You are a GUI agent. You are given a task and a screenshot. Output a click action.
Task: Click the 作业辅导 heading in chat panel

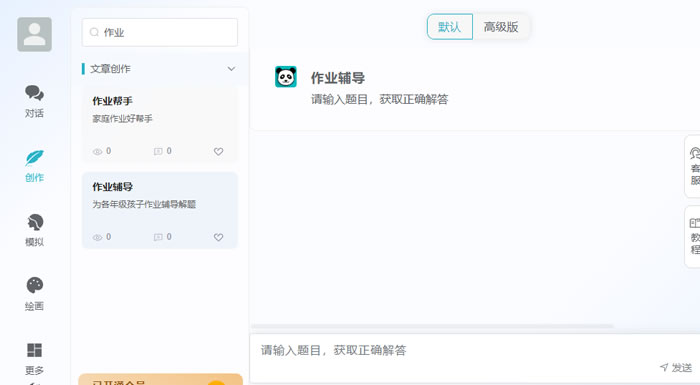(x=338, y=78)
